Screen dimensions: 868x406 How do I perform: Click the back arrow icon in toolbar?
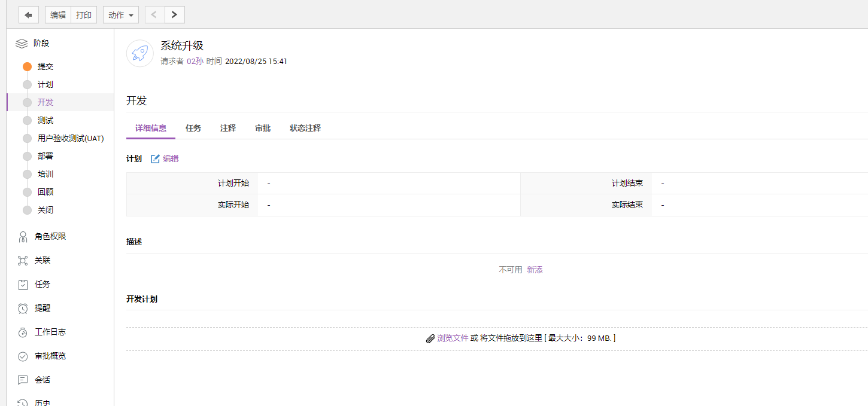(28, 15)
